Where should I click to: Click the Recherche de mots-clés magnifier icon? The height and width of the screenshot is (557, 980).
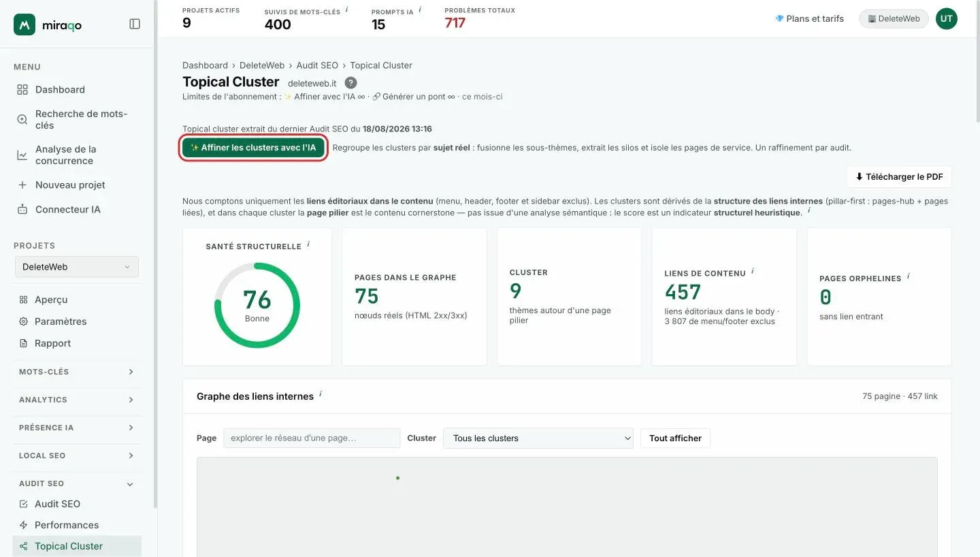click(x=22, y=120)
